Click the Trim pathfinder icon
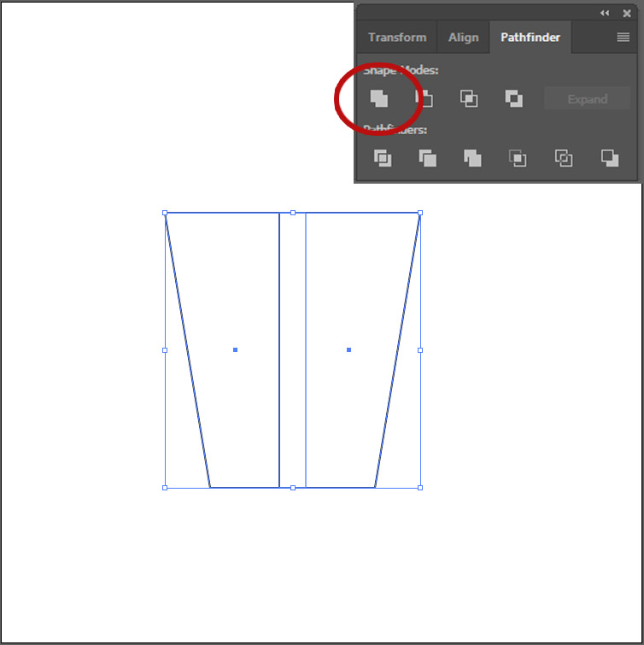Viewport: 644px width, 645px height. click(428, 158)
